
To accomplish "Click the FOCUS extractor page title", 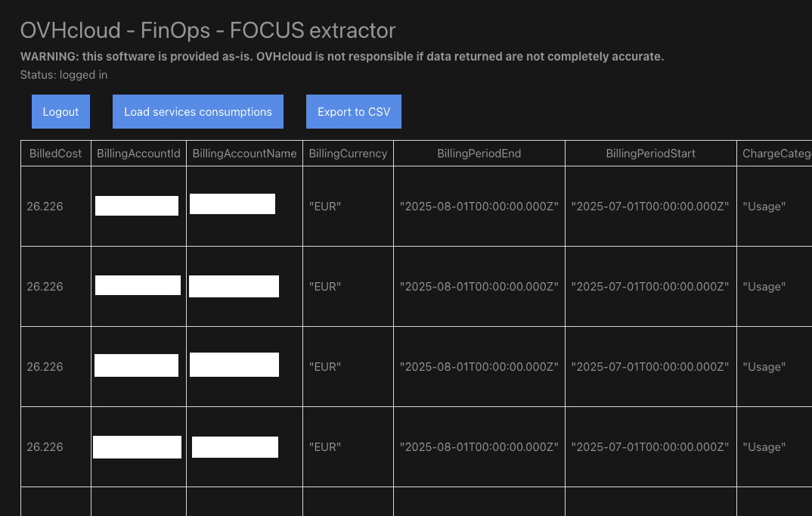I will 208,30.
